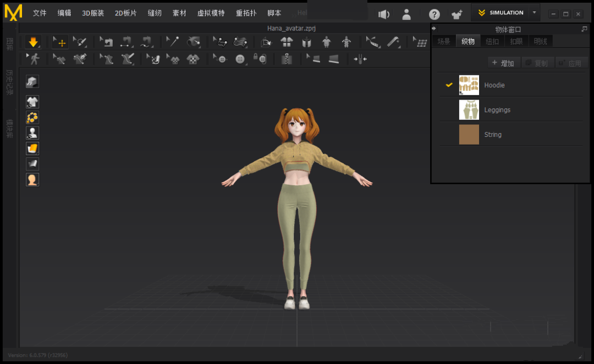Select the Fasten Button lock tool
Screen dimensions: 594x364
[x=260, y=59]
